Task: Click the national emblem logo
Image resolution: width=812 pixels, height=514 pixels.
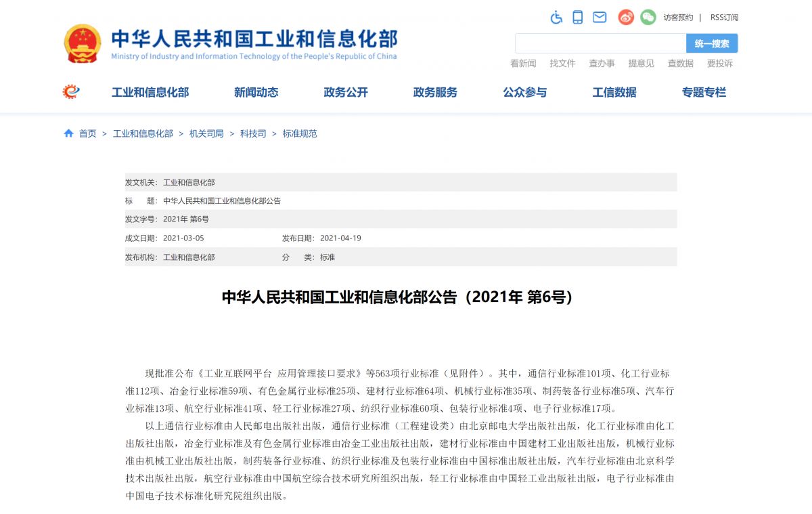Action: (83, 44)
